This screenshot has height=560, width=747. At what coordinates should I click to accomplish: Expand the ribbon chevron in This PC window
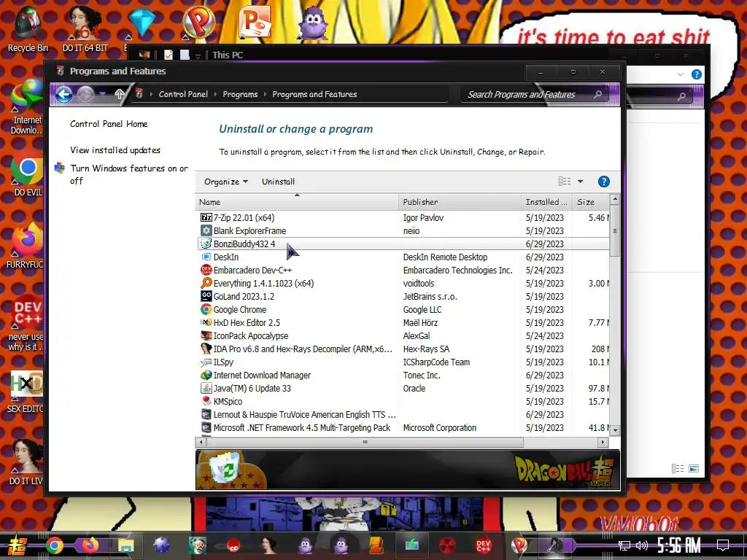click(681, 74)
